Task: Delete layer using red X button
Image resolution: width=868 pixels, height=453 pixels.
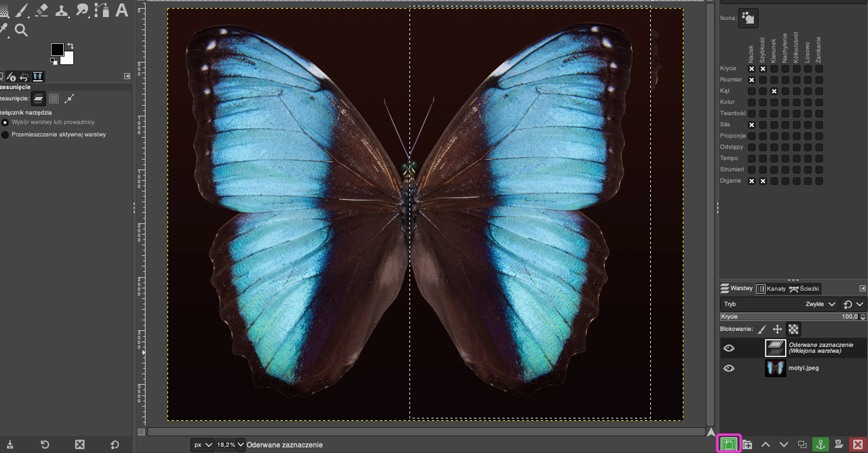Action: pyautogui.click(x=857, y=444)
